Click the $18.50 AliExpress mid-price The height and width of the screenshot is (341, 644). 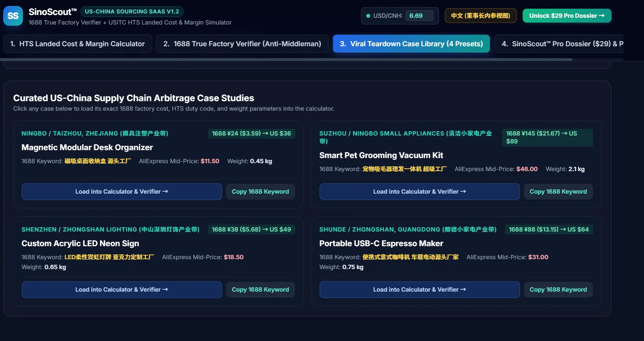233,257
